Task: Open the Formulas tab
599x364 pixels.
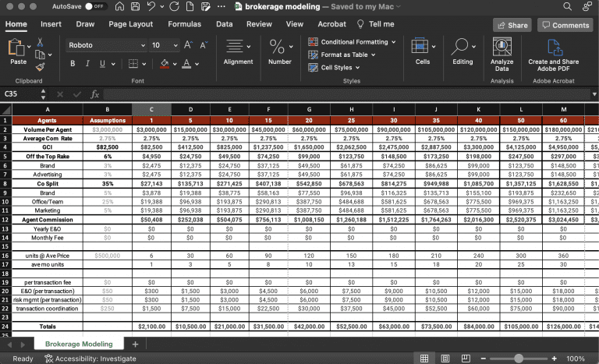Action: [185, 24]
